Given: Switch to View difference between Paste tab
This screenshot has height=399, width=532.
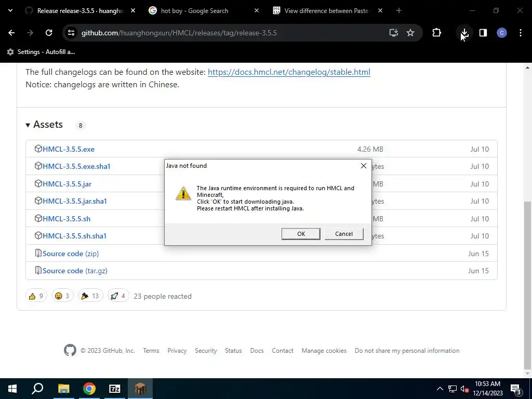Looking at the screenshot, I should (326, 11).
